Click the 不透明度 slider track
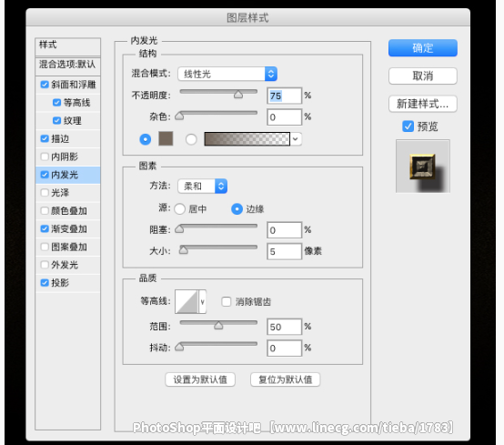Screen dimensions: 504x445 pyautogui.click(x=218, y=92)
